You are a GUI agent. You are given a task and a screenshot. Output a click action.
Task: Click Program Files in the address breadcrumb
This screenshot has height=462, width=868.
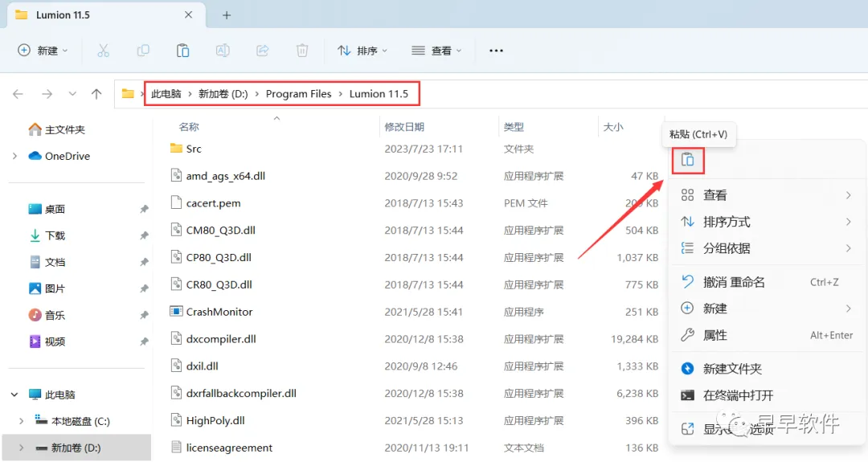point(298,94)
